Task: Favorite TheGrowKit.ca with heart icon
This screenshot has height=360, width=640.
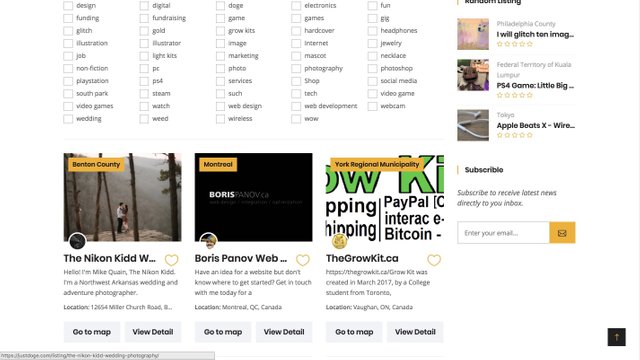Action: click(x=434, y=260)
